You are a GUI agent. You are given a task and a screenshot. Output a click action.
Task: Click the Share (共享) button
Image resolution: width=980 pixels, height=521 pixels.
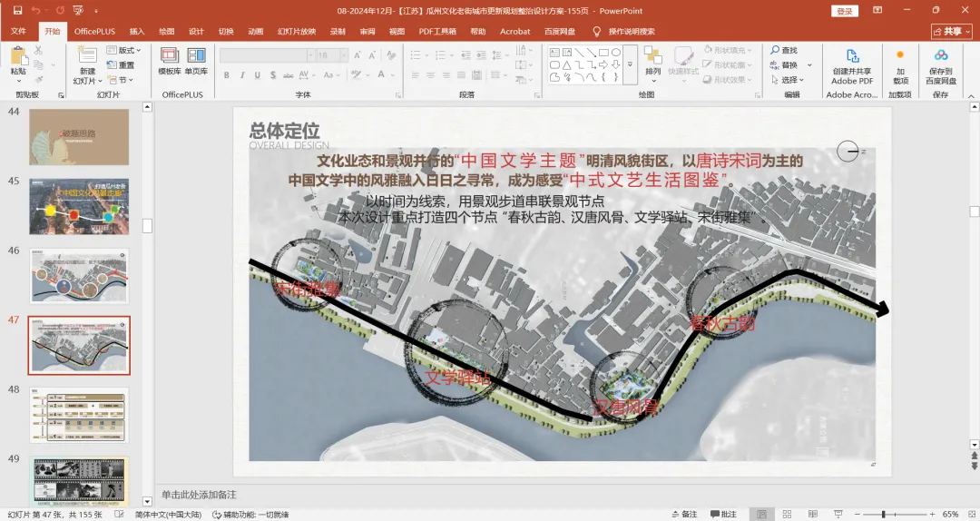coord(952,31)
